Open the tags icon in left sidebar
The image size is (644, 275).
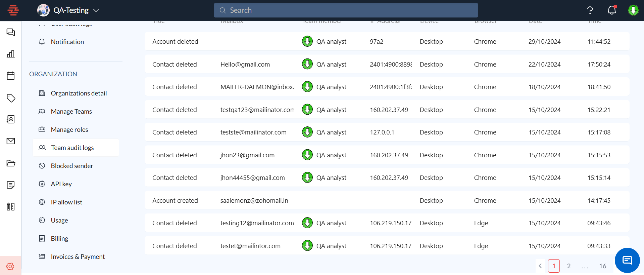coord(11,98)
